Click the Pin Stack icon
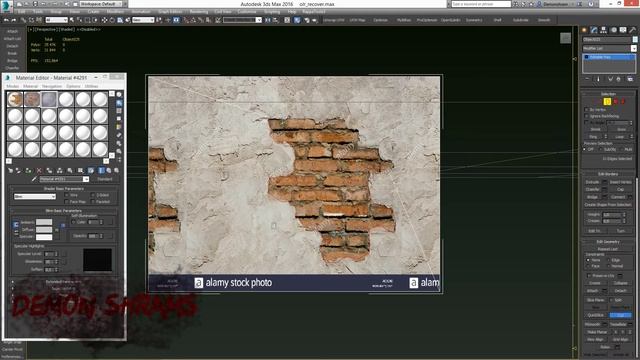This screenshot has height=360, width=640. click(x=587, y=79)
